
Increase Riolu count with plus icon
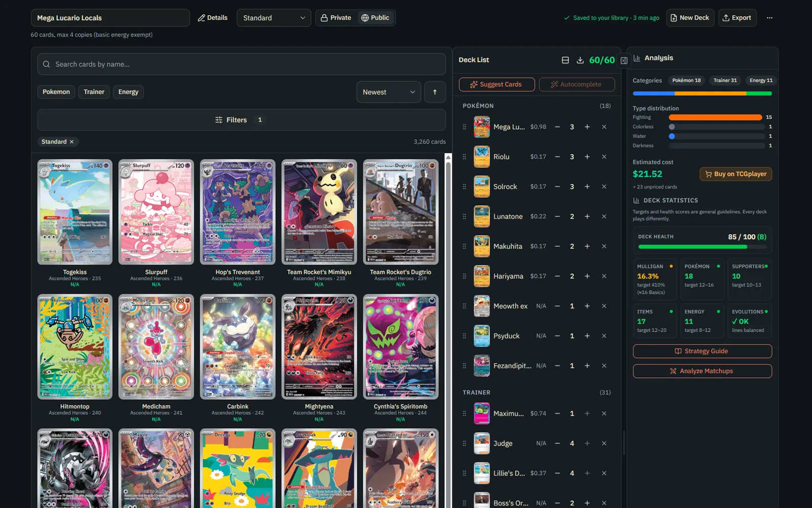coord(587,157)
